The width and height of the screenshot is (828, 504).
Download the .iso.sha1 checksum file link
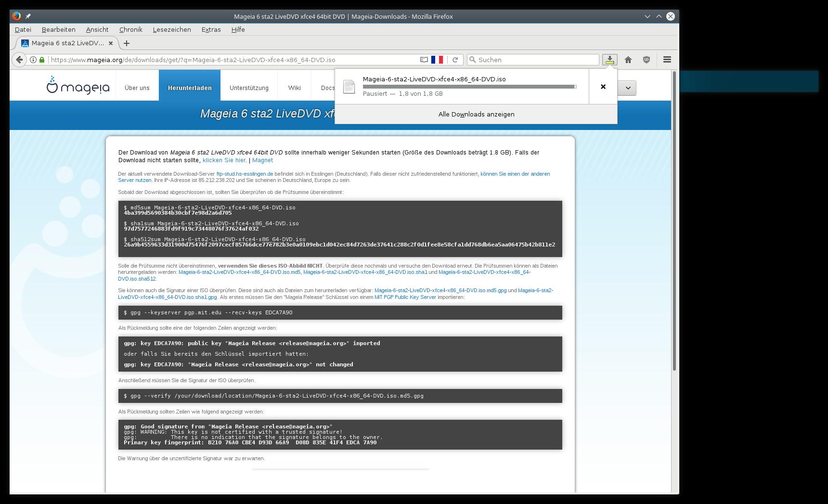365,272
